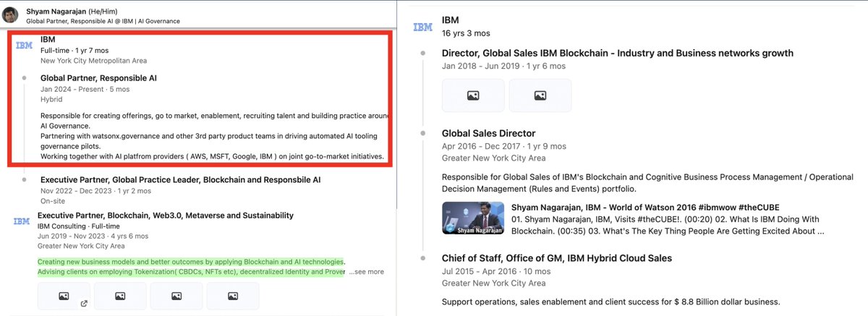Click the highlighted line 'Creating new business models and better outcomes'

click(x=191, y=261)
